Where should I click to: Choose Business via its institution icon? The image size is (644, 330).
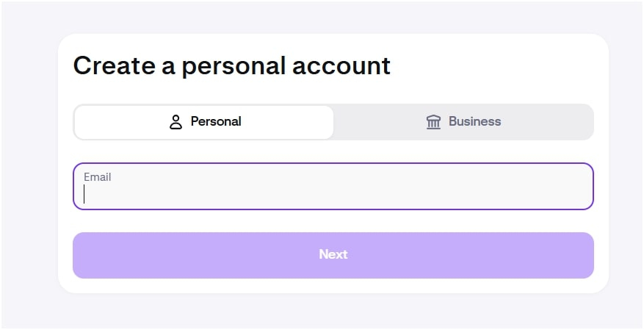point(433,122)
